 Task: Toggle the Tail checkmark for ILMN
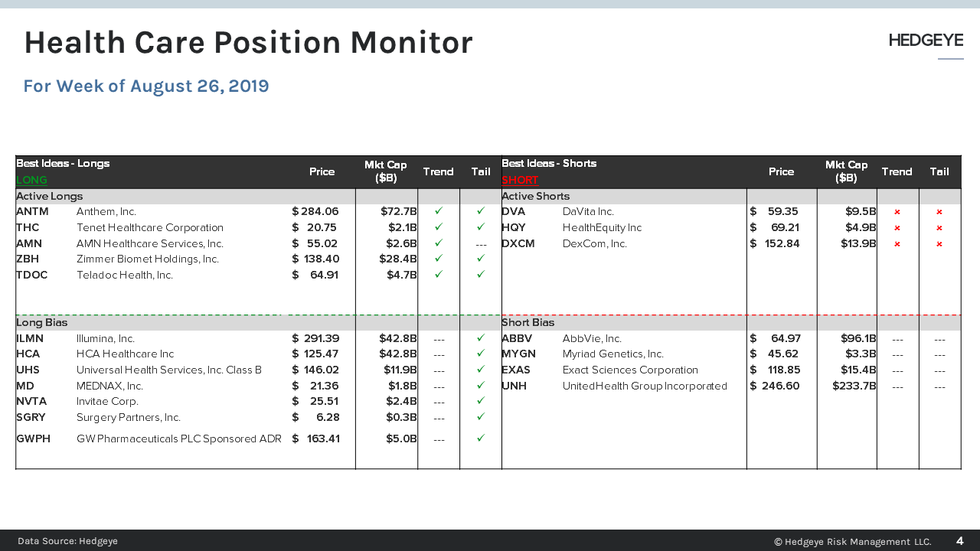pyautogui.click(x=481, y=338)
